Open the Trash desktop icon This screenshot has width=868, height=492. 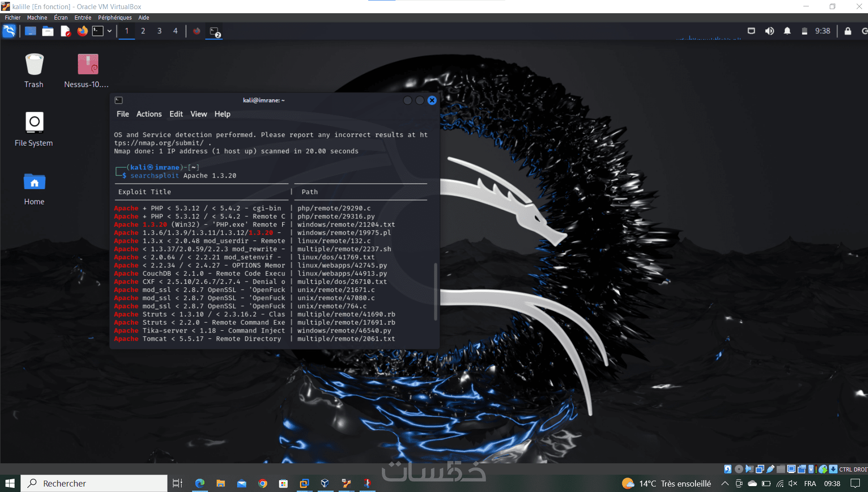[34, 71]
